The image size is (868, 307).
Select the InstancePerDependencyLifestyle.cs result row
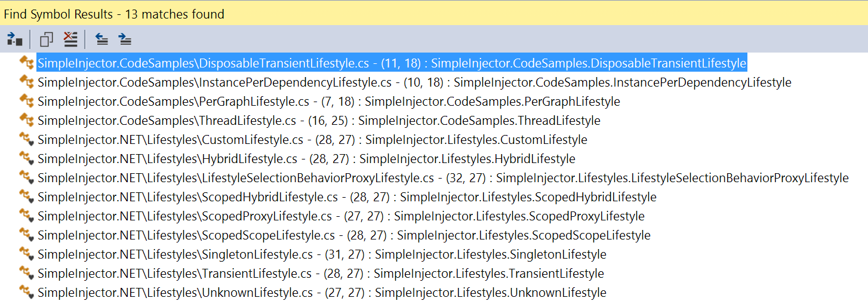[414, 82]
